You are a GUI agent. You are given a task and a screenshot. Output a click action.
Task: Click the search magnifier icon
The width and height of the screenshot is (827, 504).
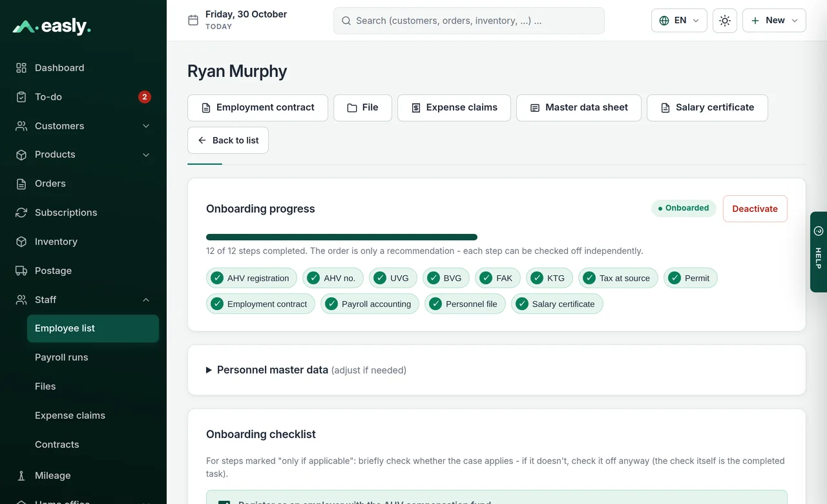click(346, 21)
